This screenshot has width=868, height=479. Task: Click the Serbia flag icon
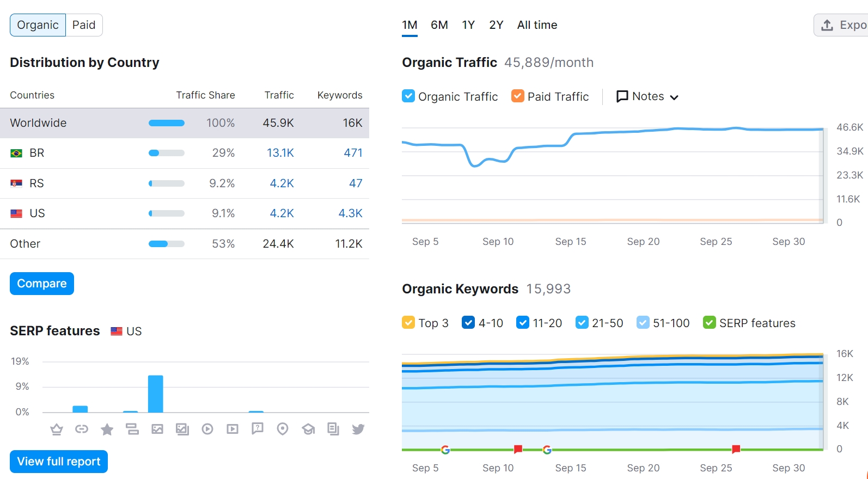tap(16, 183)
